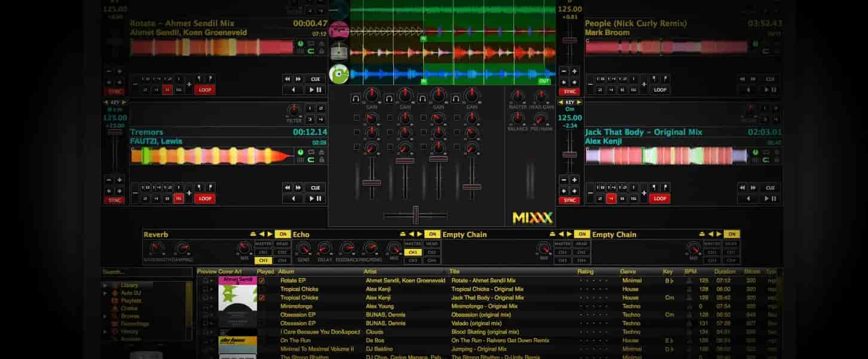868x359 pixels.
Task: Expand the Library tree item
Action: (105, 285)
